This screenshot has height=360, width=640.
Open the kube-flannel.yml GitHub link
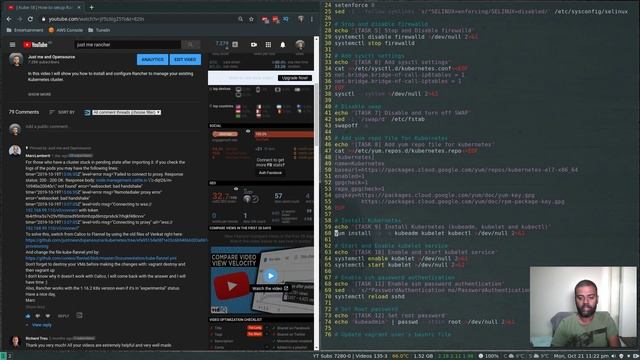click(x=101, y=258)
